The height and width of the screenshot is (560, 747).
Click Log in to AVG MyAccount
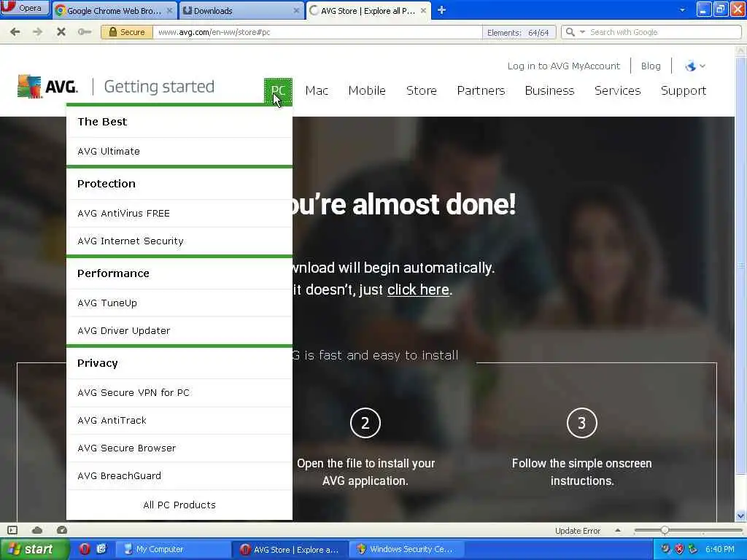(x=564, y=66)
